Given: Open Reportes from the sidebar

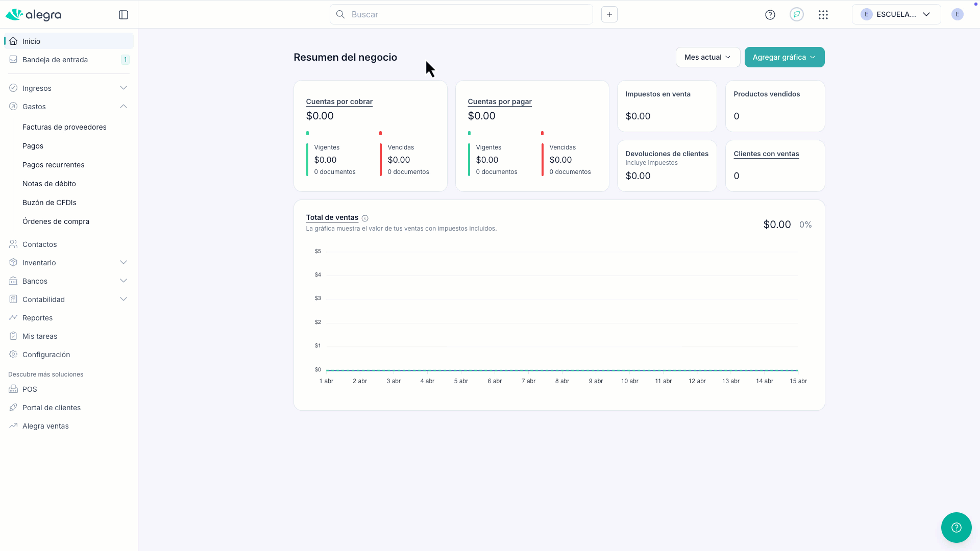Looking at the screenshot, I should pos(37,317).
